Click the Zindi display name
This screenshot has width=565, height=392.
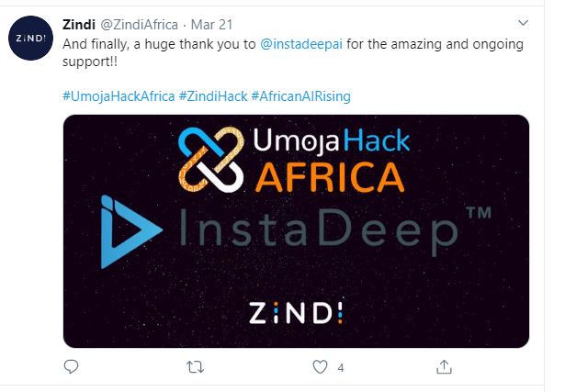pyautogui.click(x=79, y=25)
